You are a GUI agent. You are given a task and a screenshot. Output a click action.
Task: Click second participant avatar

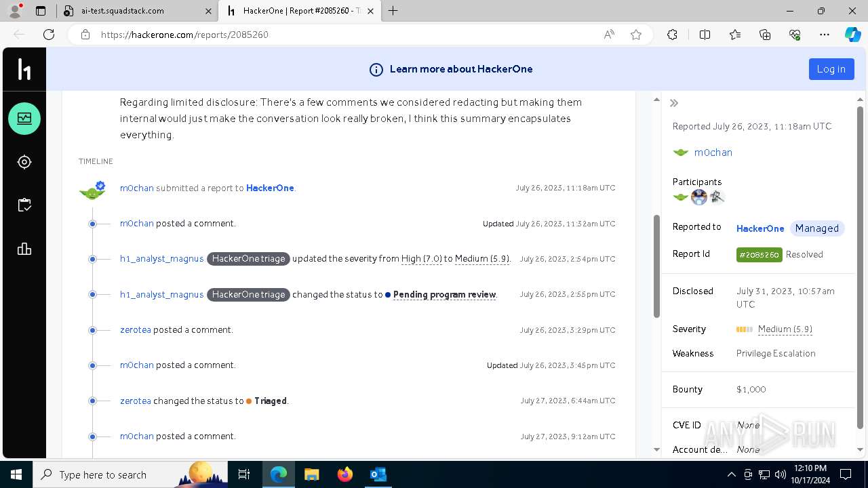tap(699, 197)
